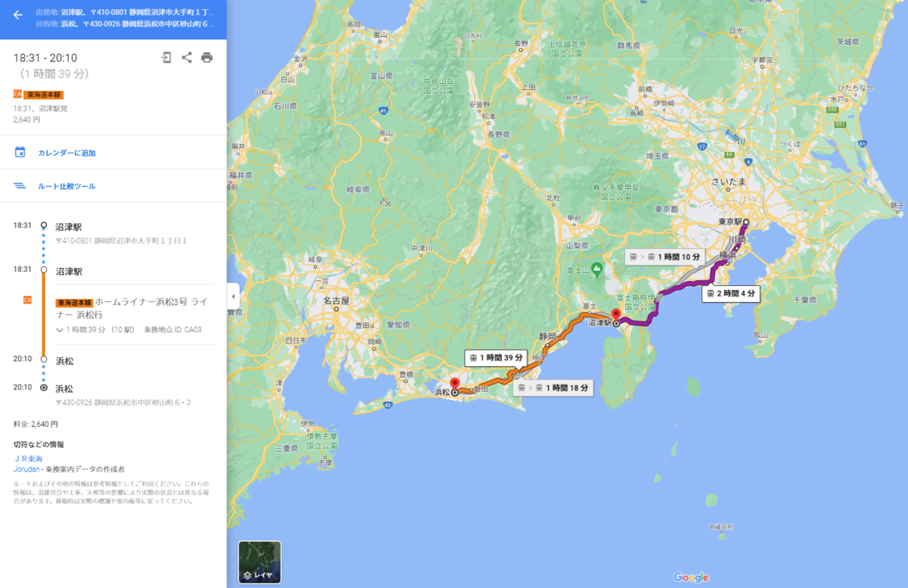Expand the 10 stops (1 時間 39 分) chevron
The width and height of the screenshot is (908, 588).
60,330
